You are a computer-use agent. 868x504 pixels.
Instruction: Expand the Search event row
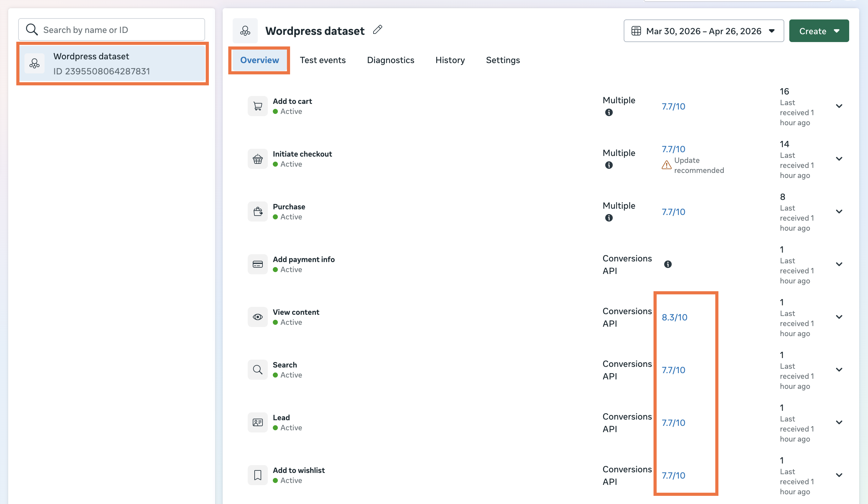[x=839, y=370]
